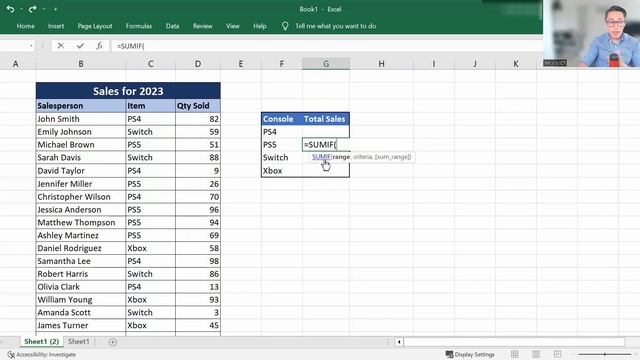Open the Customize Quick Access Toolbar dropdown

tap(56, 9)
